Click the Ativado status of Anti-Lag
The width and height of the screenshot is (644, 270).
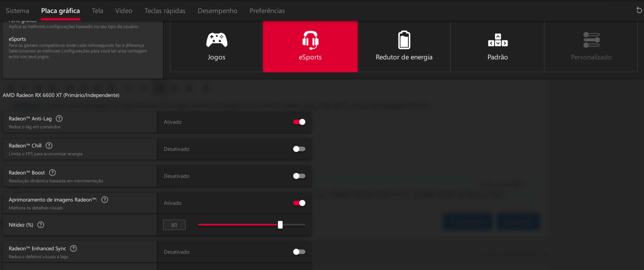click(x=173, y=122)
